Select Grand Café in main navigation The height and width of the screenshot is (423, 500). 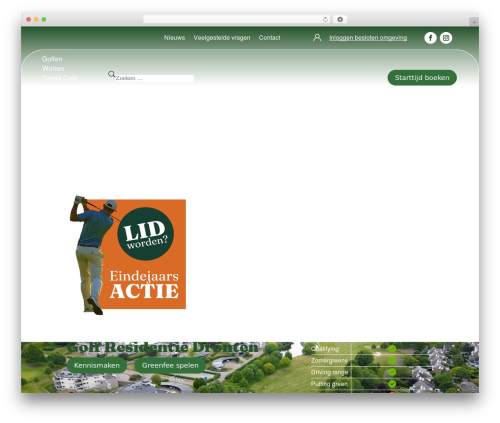pyautogui.click(x=60, y=78)
